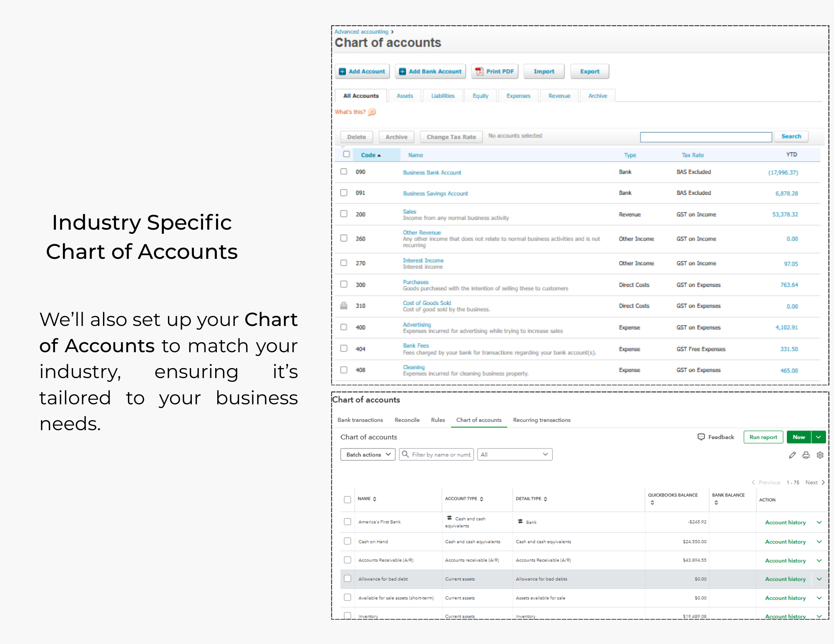Click the Feedback chat icon

[x=701, y=437]
